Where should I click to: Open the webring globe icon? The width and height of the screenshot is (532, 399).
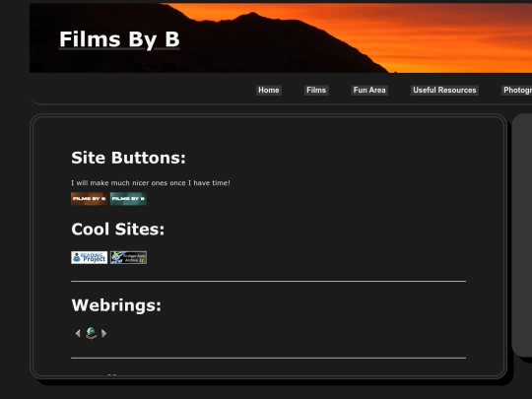coord(91,333)
